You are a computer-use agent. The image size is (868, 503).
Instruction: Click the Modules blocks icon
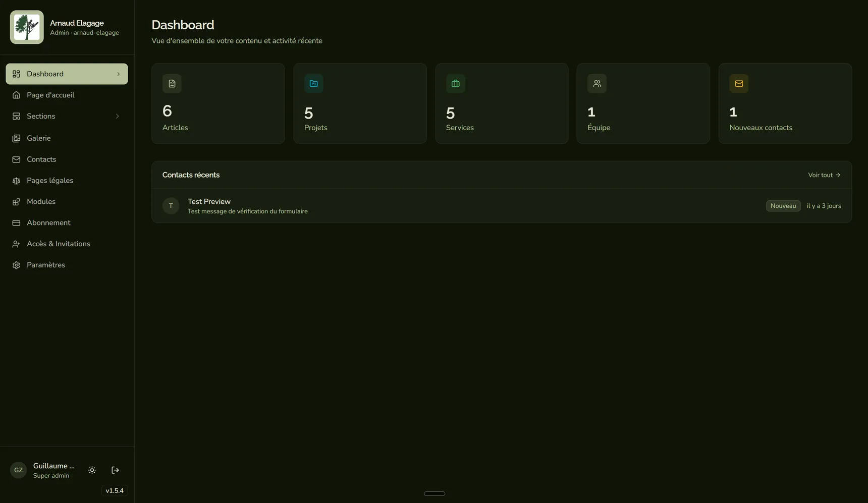point(16,202)
